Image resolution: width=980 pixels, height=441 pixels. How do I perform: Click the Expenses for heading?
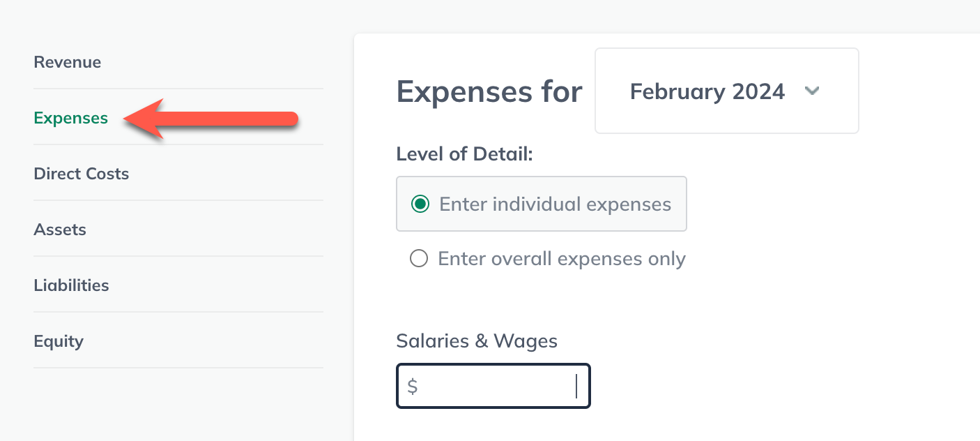coord(489,91)
